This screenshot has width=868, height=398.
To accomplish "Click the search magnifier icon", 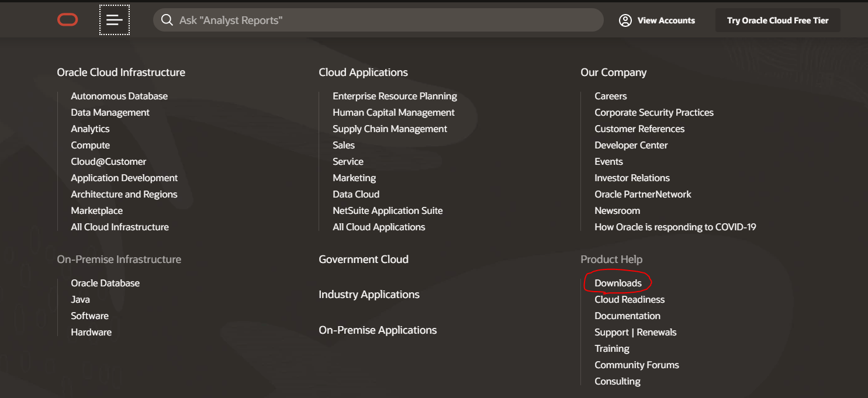I will [x=167, y=20].
